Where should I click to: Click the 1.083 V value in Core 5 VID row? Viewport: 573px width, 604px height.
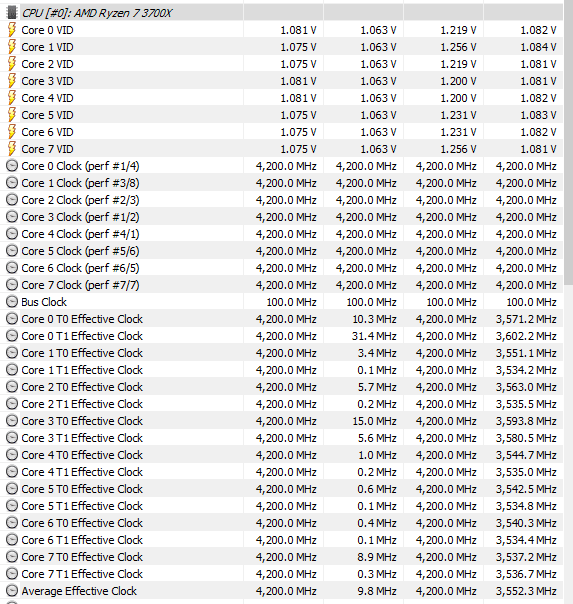click(538, 115)
